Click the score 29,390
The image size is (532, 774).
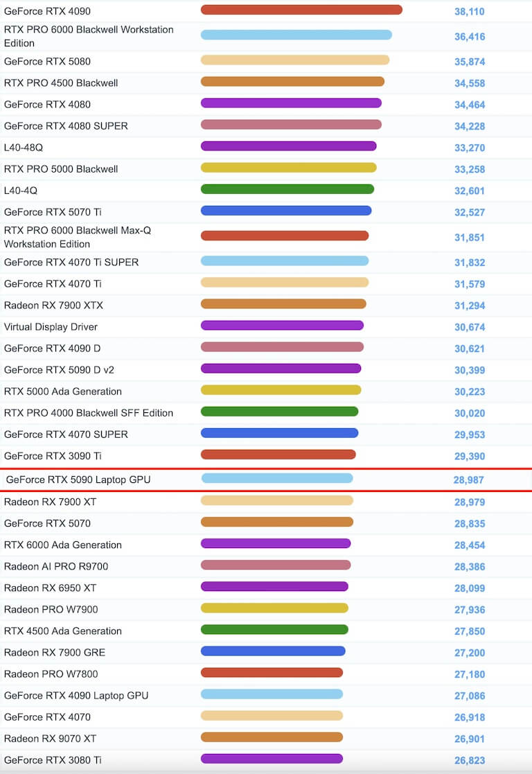click(x=470, y=456)
